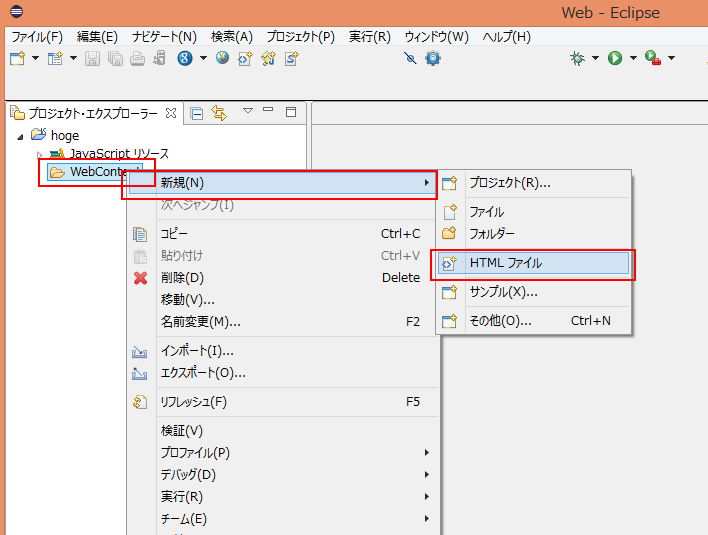The image size is (708, 535).
Task: Click the Save floppy disk icon
Action: point(93,58)
